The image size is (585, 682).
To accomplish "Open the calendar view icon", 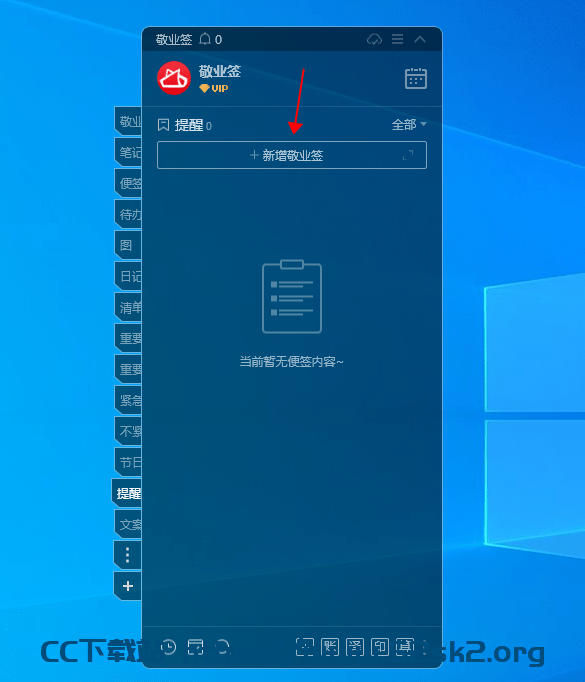I will (415, 79).
